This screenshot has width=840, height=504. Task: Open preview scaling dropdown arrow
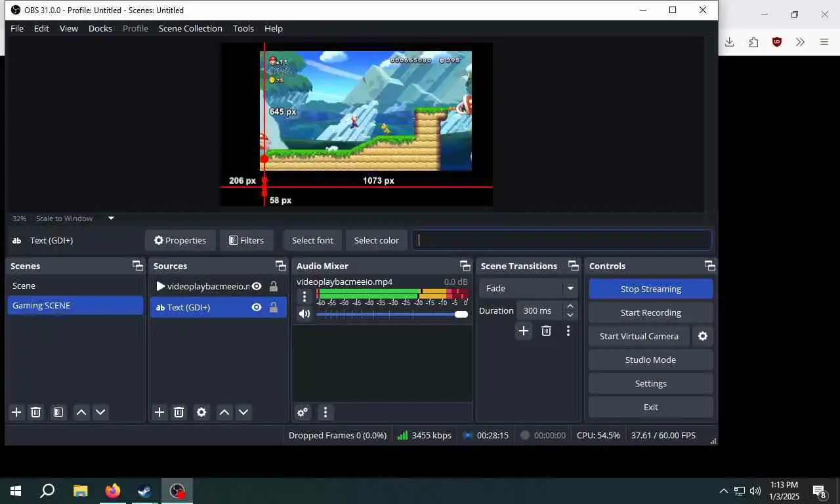tap(111, 219)
